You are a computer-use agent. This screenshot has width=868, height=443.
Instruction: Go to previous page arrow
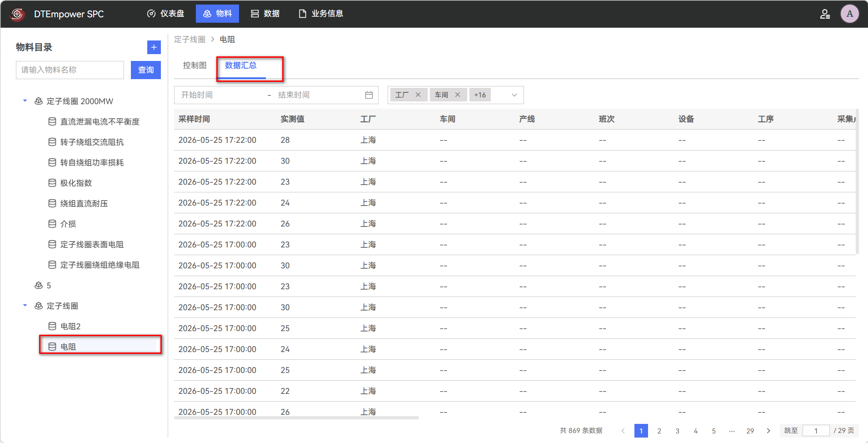click(623, 431)
